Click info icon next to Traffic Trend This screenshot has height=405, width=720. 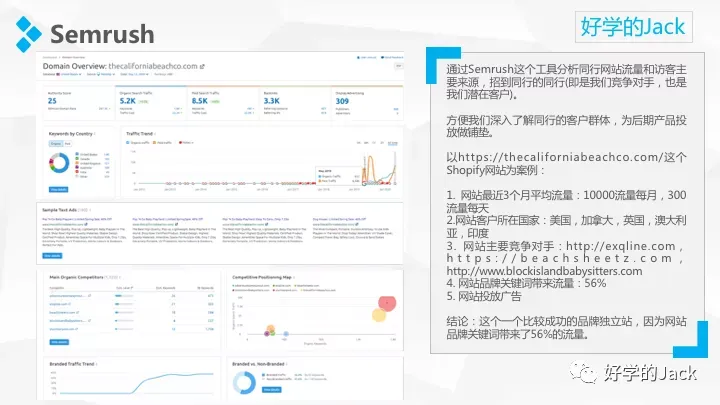155,134
